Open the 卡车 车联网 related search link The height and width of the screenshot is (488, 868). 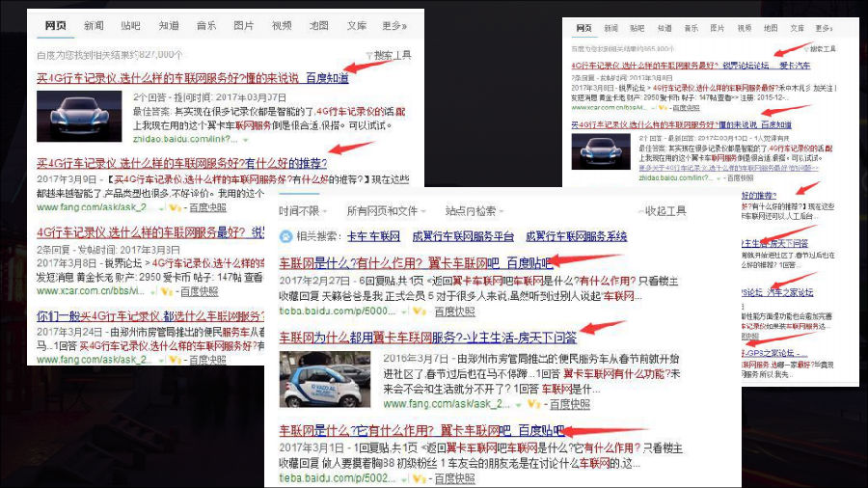(372, 236)
